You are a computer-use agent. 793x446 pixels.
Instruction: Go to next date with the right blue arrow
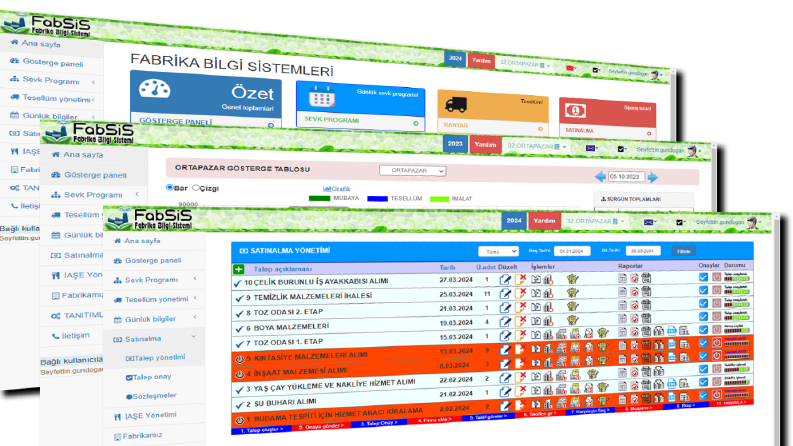tap(653, 177)
